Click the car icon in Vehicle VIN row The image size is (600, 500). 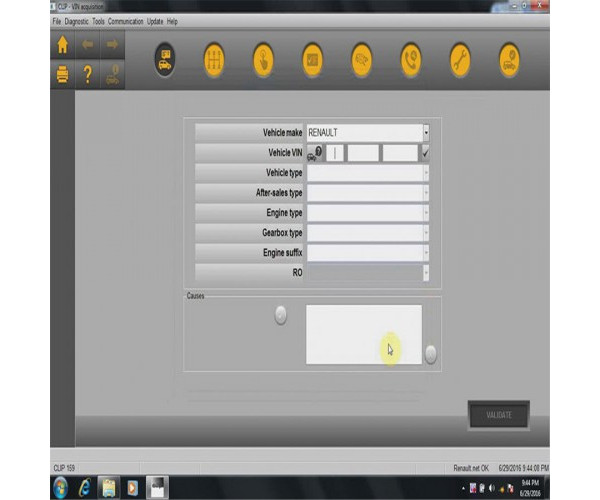[315, 153]
